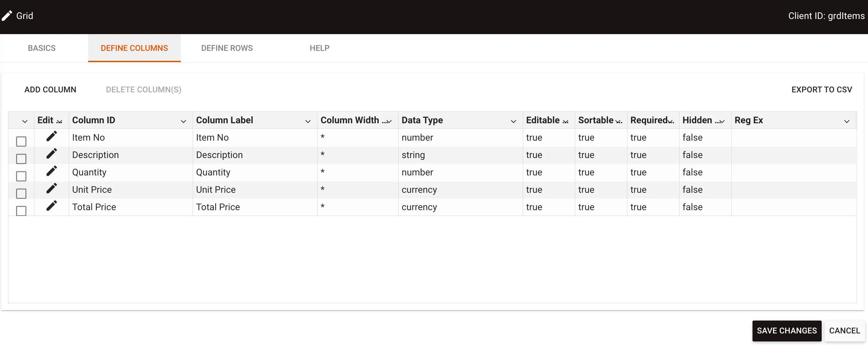Screen dimensions: 868x345
Task: Open the Column Label header dropdown
Action: pos(308,121)
